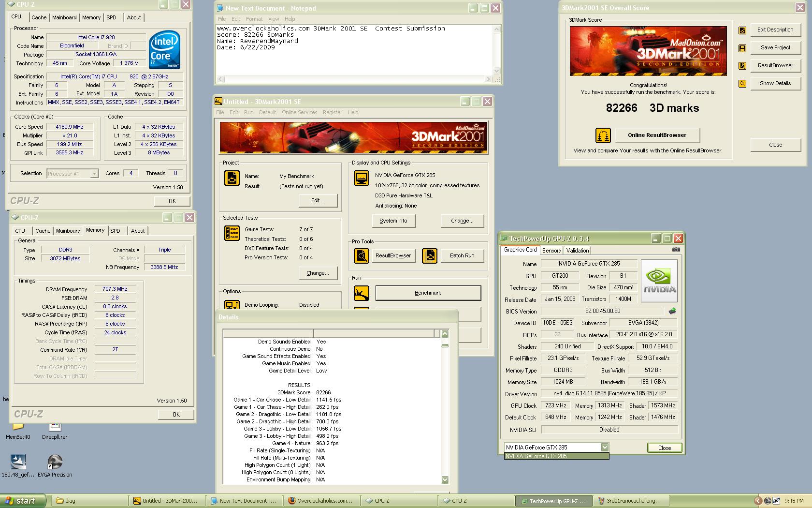Open the Online Services menu in 3DMark2001
This screenshot has width=812, height=508.
pos(300,112)
